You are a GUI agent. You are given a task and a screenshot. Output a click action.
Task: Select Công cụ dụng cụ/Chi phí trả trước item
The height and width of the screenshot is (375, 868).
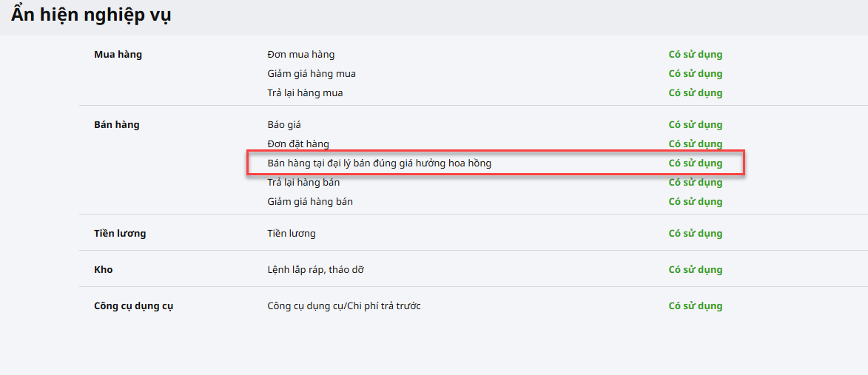point(343,306)
